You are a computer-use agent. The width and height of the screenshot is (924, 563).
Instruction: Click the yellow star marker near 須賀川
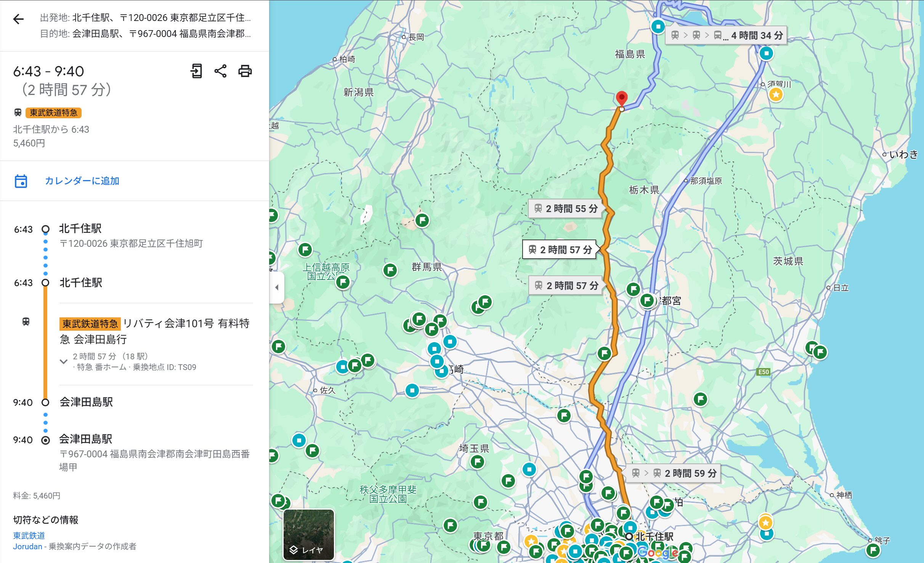point(776,94)
